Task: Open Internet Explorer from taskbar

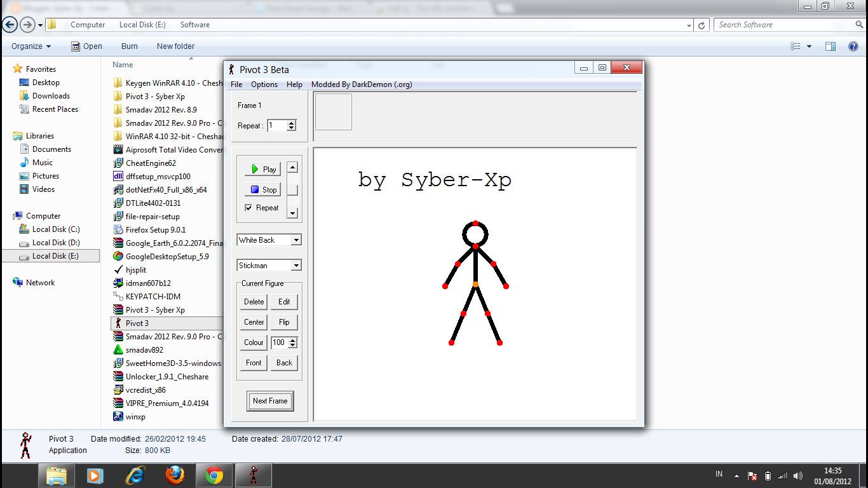Action: coord(135,475)
